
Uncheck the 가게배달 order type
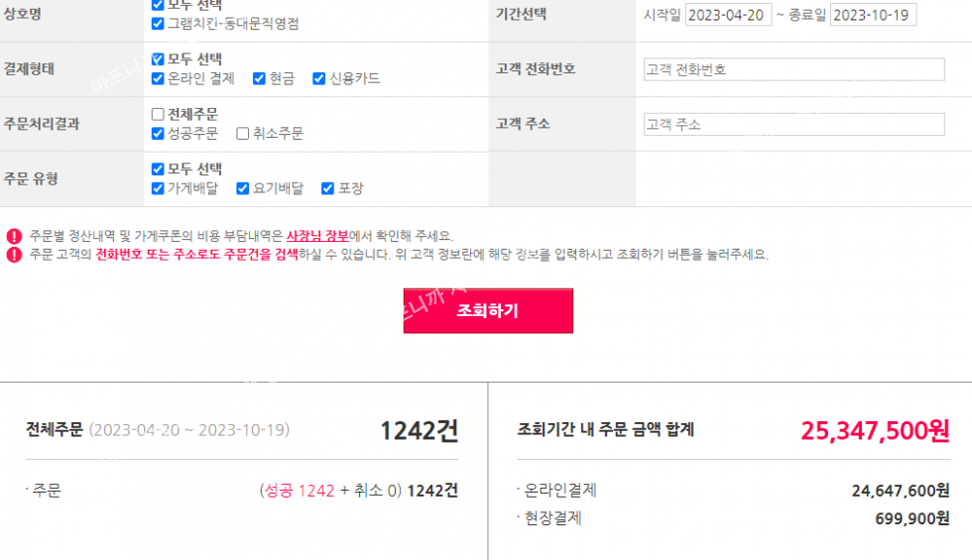click(158, 188)
